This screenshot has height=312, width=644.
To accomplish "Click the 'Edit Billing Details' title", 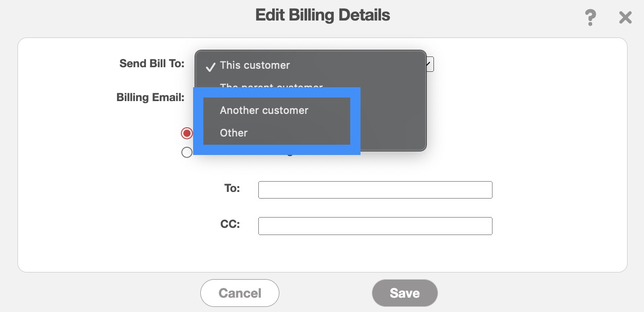I will pyautogui.click(x=323, y=15).
